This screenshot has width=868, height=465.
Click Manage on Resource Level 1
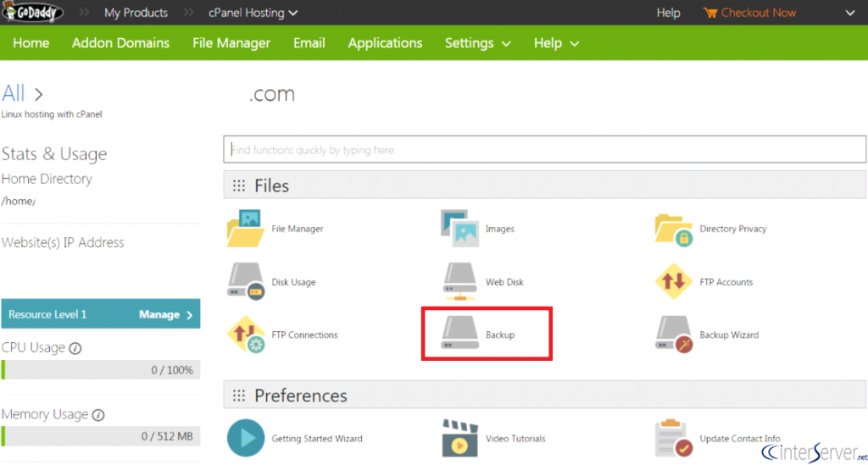165,314
